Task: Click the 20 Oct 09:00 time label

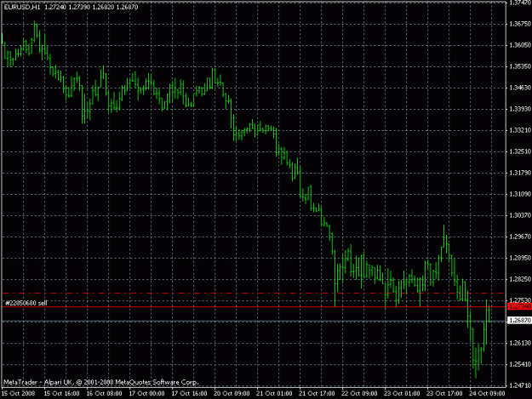Action: coord(232,394)
